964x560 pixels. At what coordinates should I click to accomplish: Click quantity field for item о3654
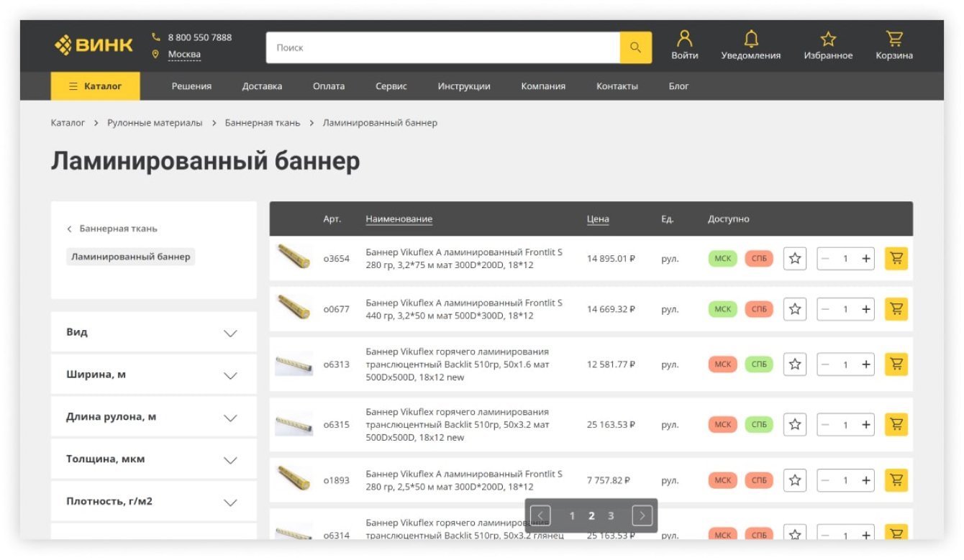[846, 259]
